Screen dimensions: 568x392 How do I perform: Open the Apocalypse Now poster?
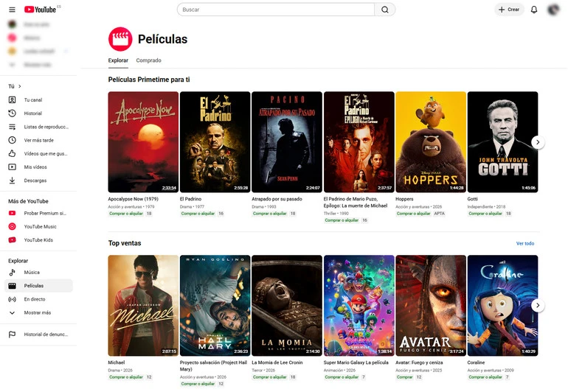coord(143,142)
